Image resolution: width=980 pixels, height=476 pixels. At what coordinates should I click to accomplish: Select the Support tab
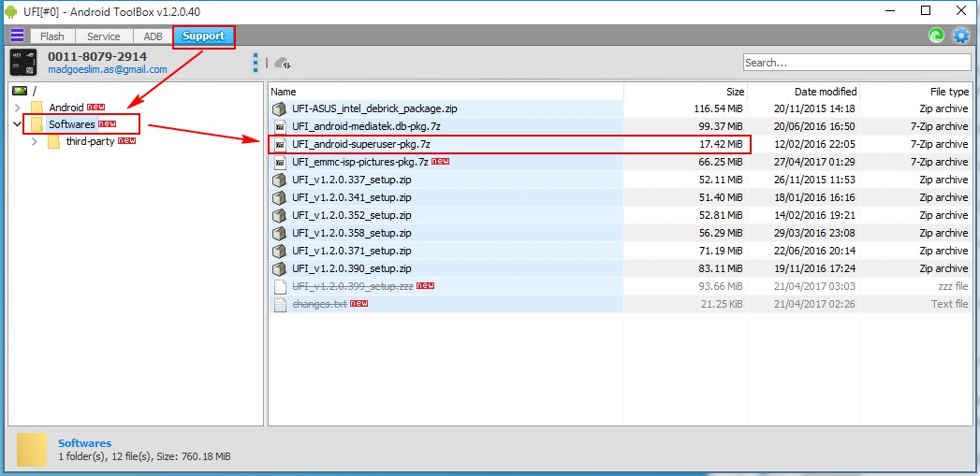pos(204,36)
